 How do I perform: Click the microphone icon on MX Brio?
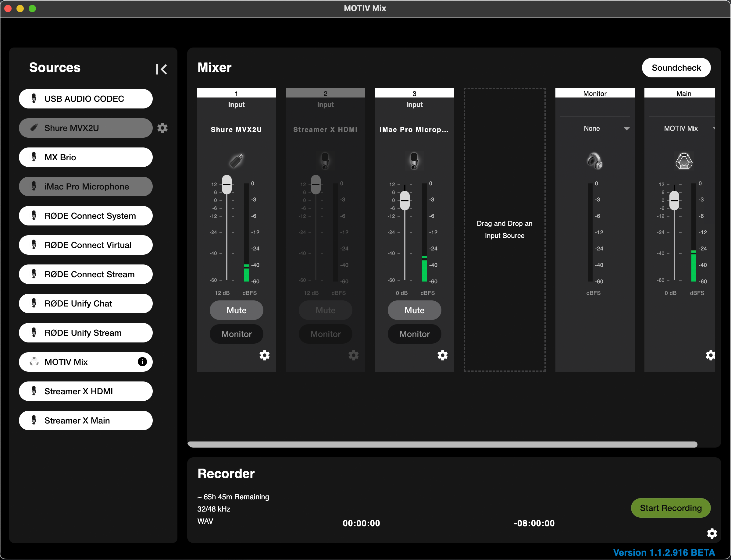click(x=34, y=157)
